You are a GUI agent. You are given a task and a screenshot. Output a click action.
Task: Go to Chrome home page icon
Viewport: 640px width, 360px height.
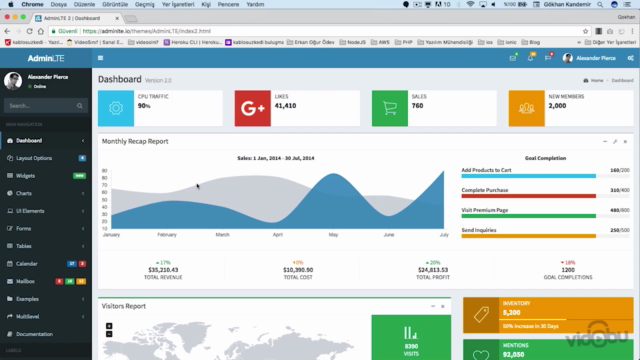(40, 31)
